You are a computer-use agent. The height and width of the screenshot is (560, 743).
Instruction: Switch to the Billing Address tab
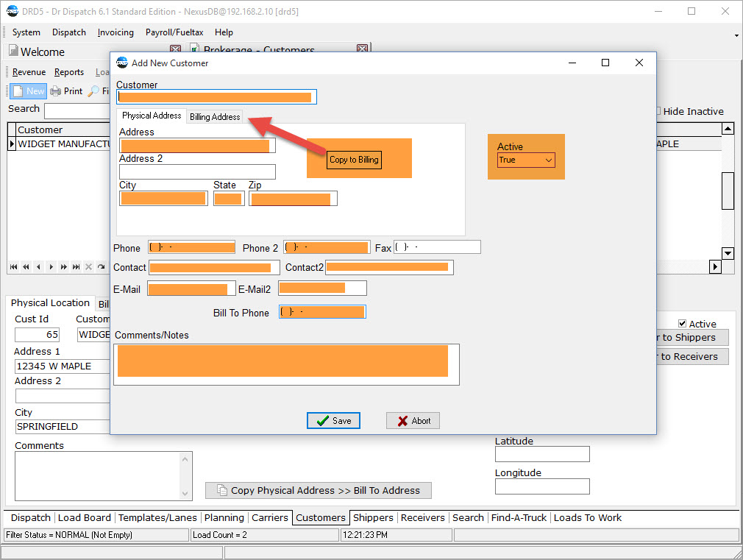pos(215,117)
